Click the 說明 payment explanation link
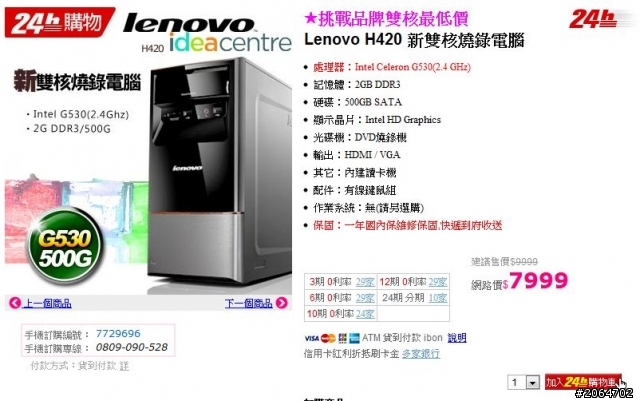 [x=457, y=338]
